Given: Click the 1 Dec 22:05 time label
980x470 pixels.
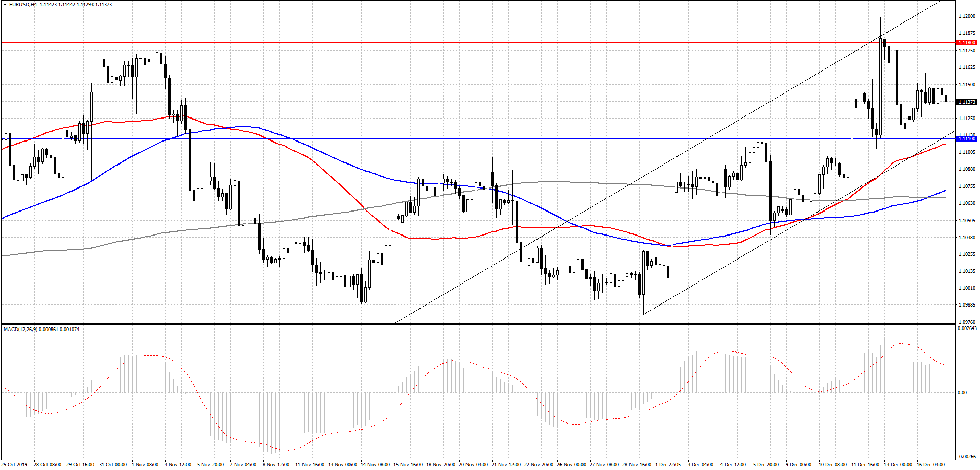Looking at the screenshot, I should [x=668, y=465].
